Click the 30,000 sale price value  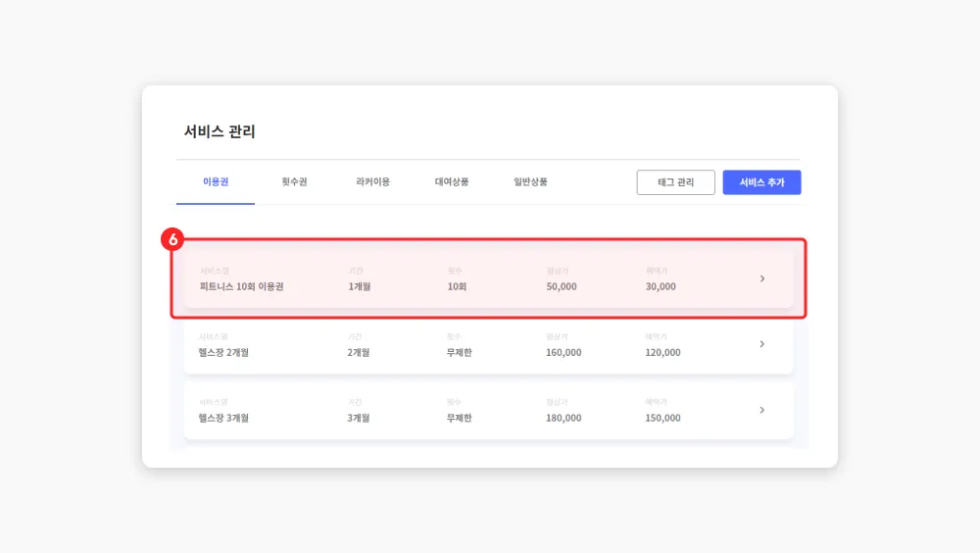point(660,287)
